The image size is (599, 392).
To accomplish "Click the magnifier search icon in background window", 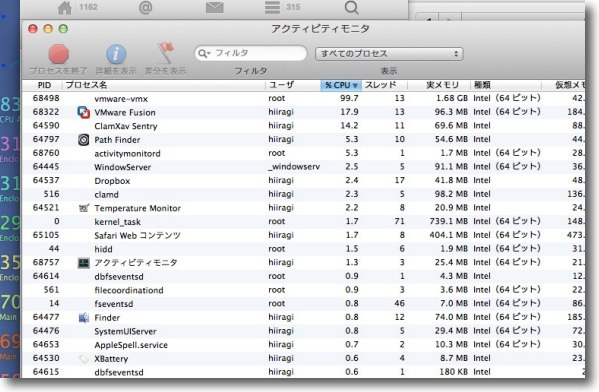I will 351,7.
